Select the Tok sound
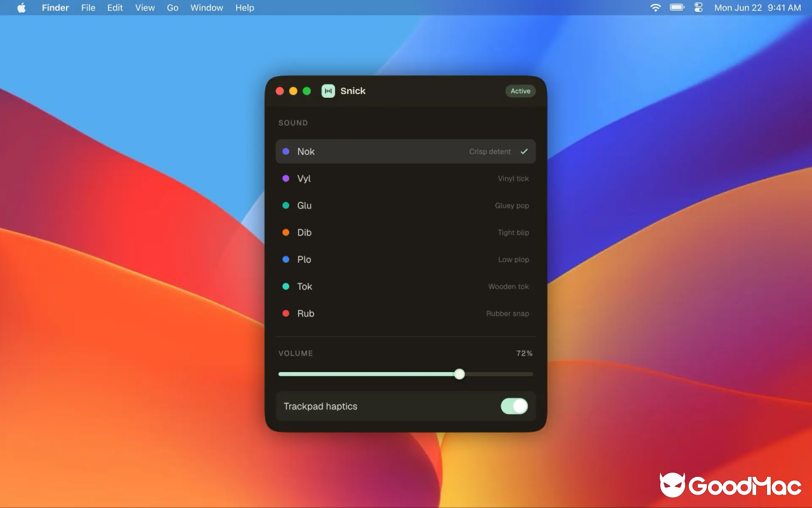 (x=406, y=286)
